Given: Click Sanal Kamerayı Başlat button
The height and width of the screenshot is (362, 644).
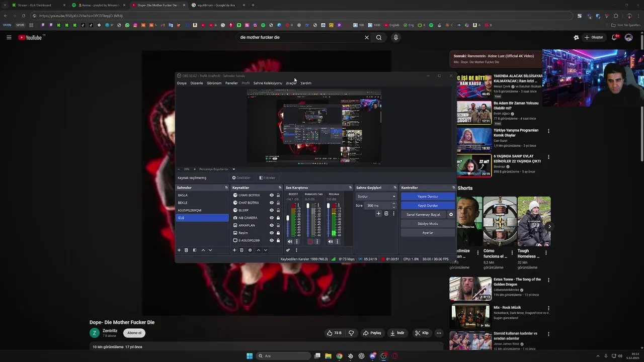Looking at the screenshot, I should [x=424, y=215].
